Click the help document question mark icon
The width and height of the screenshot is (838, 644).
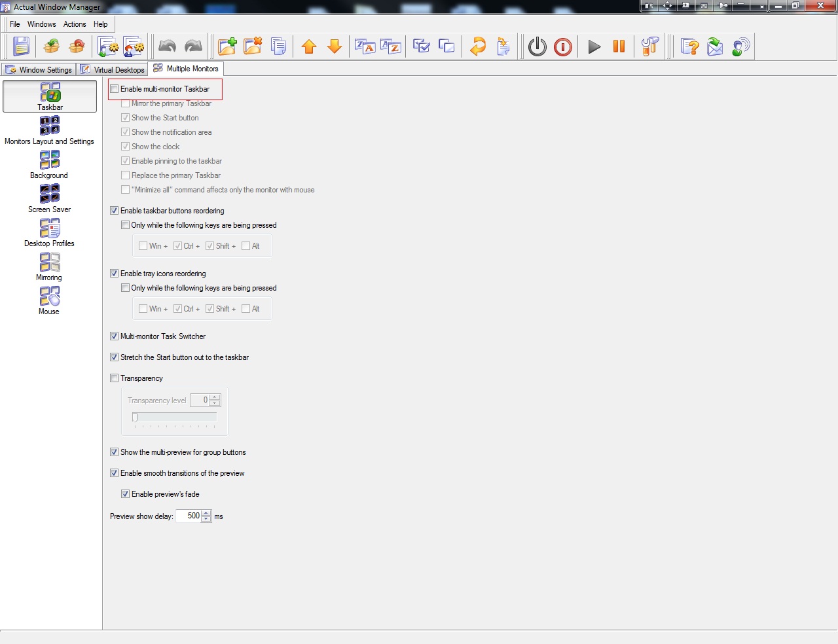coord(690,46)
